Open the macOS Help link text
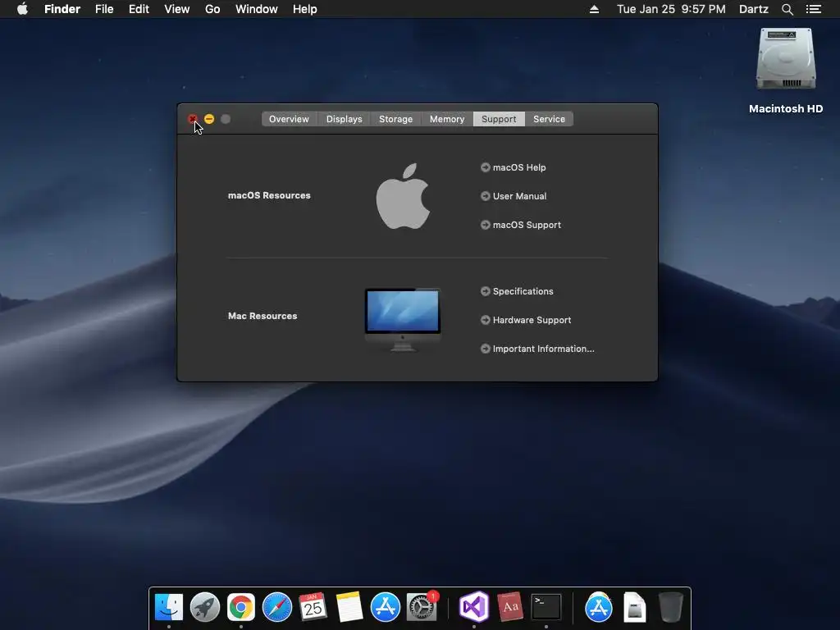The width and height of the screenshot is (840, 630). 519,167
